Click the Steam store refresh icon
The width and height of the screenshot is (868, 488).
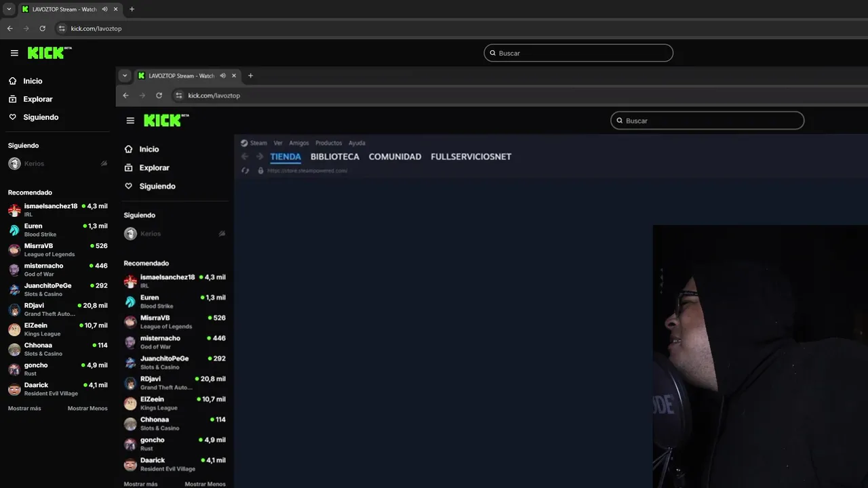245,171
